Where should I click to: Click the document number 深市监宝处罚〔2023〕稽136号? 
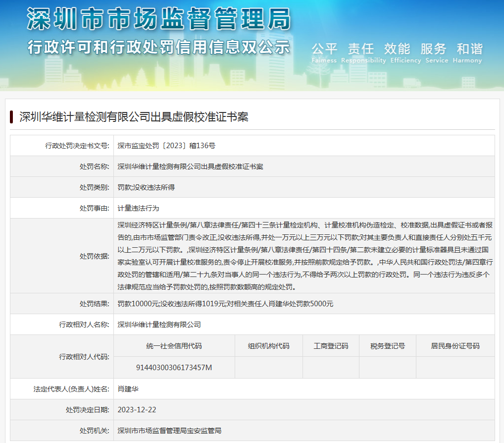(166, 146)
